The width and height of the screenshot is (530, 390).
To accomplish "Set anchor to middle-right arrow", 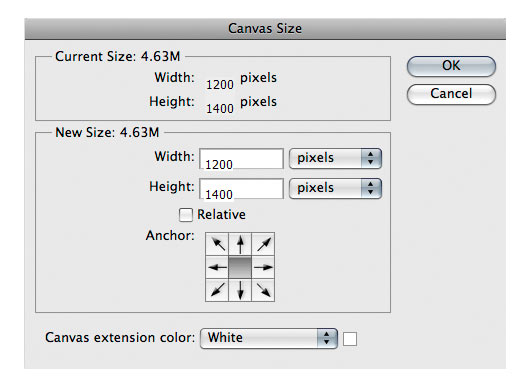I will point(263,267).
